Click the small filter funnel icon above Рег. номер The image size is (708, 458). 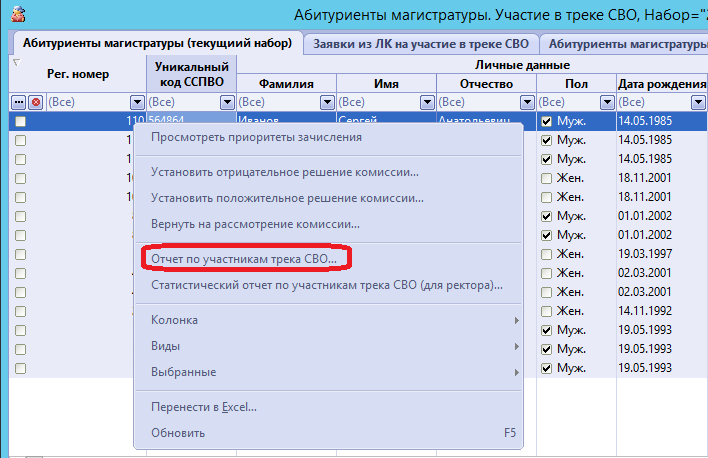coord(16,62)
